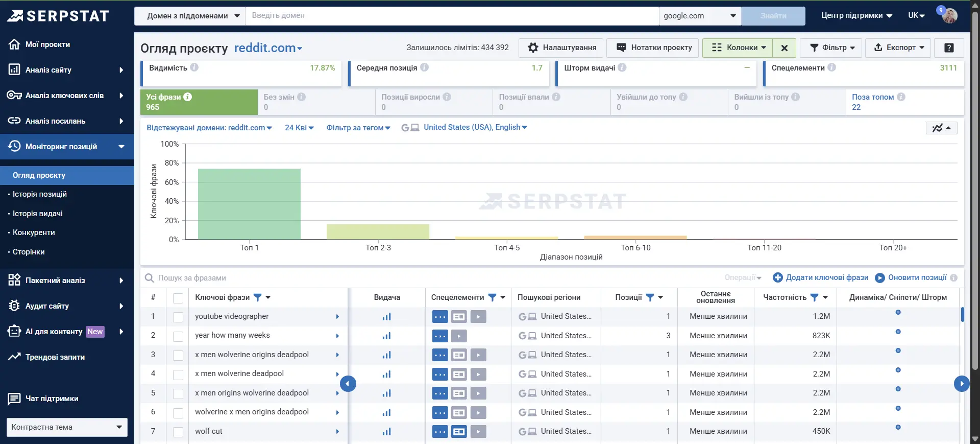980x444 pixels.
Task: Click the Топ 1 green bar in chart
Action: (249, 204)
